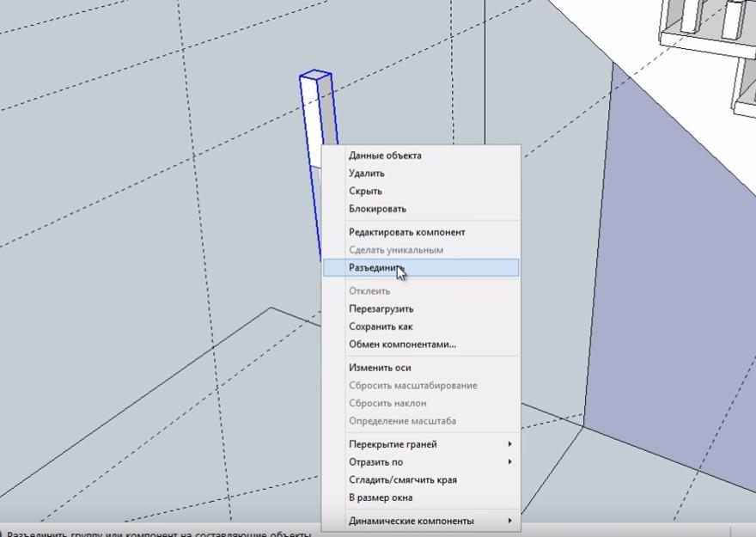Screen dimensions: 756x537
Task: Open Обмен компонентами... dialog
Action: coord(402,345)
